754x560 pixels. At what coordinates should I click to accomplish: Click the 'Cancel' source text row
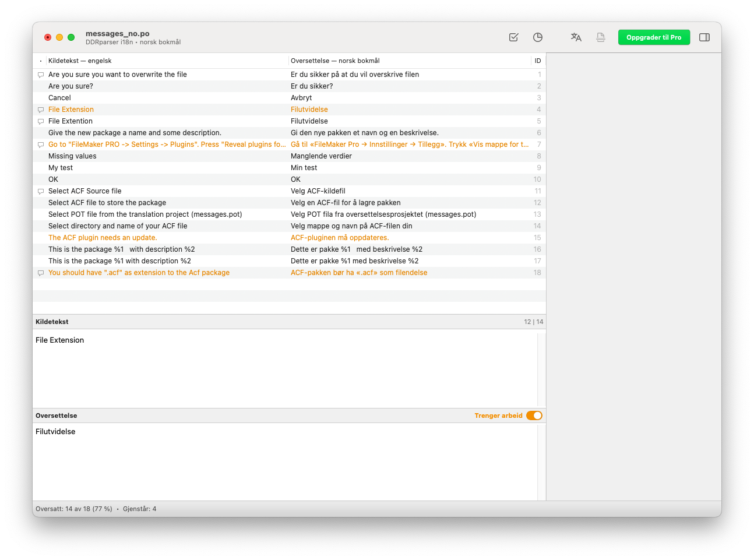click(x=59, y=98)
